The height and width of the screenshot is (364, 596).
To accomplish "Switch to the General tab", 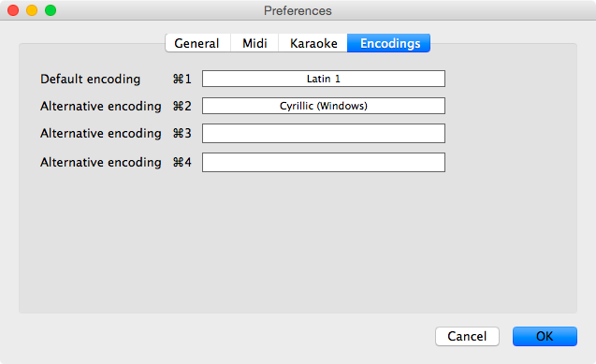I will 197,43.
